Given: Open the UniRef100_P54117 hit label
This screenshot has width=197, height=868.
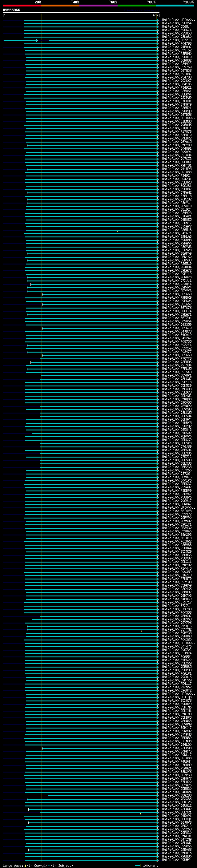Looking at the screenshot, I should click(x=177, y=684).
